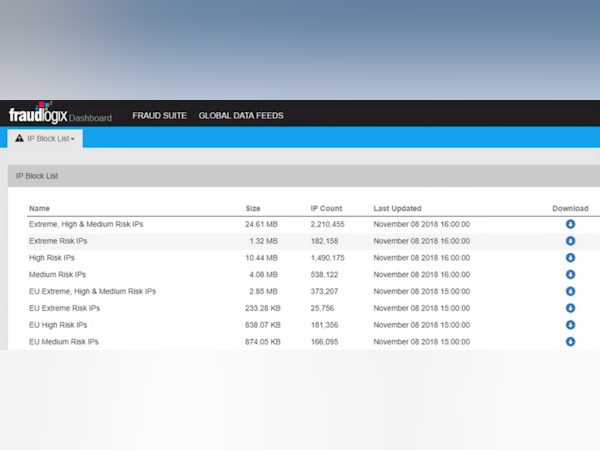The image size is (600, 450).
Task: Download EU Extreme, High & Medium Risk IPs
Action: point(570,292)
